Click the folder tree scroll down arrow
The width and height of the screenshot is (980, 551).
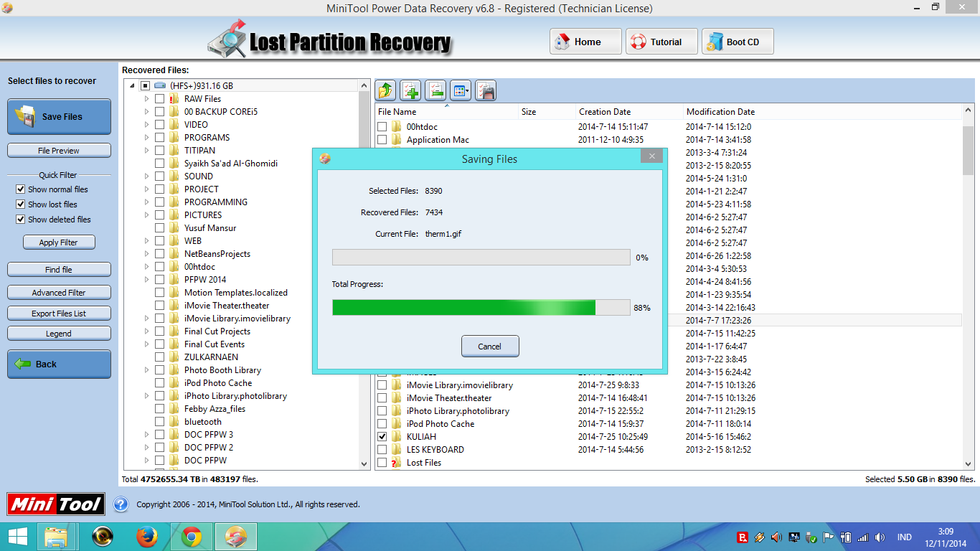pyautogui.click(x=365, y=463)
